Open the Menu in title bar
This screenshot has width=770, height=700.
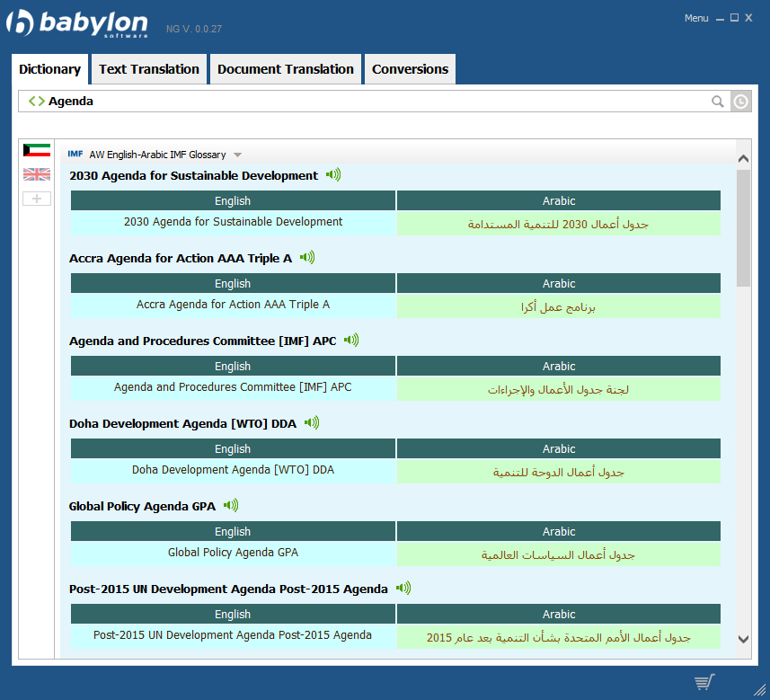695,18
